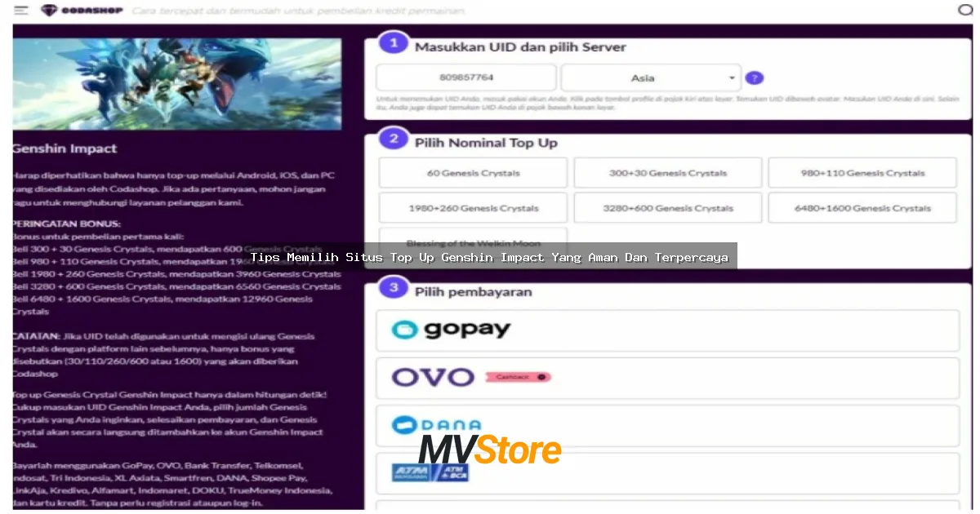This screenshot has width=980, height=514.
Task: Open the Asia server dropdown
Action: tap(651, 78)
